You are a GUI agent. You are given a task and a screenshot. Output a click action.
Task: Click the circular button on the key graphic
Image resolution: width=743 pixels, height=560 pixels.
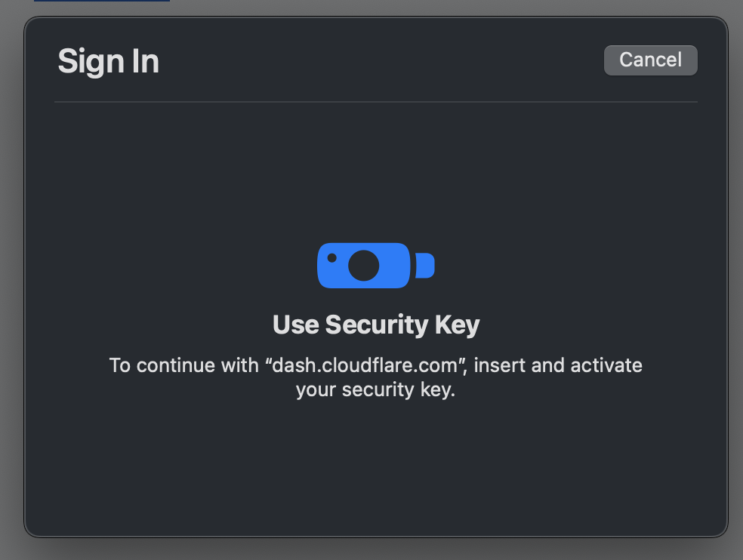point(362,266)
